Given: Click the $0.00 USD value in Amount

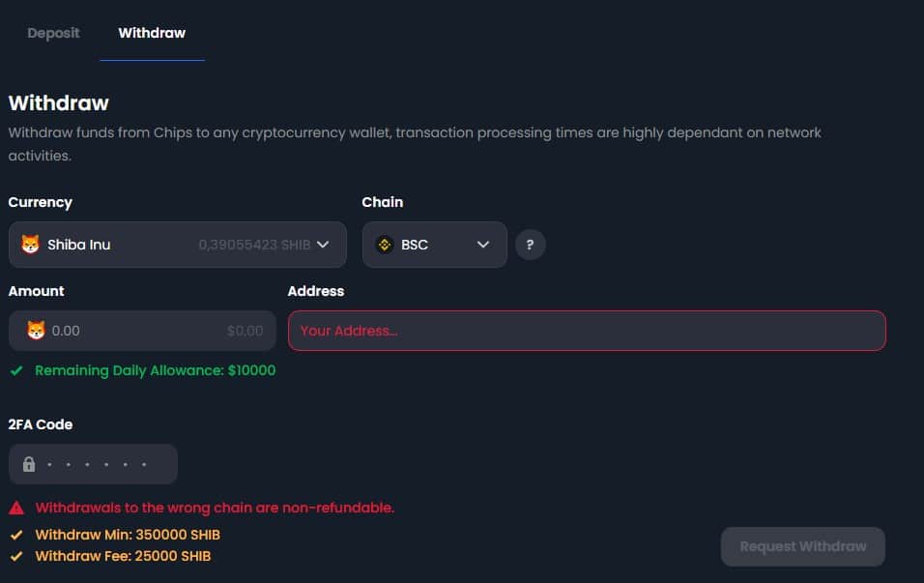Looking at the screenshot, I should 245,331.
